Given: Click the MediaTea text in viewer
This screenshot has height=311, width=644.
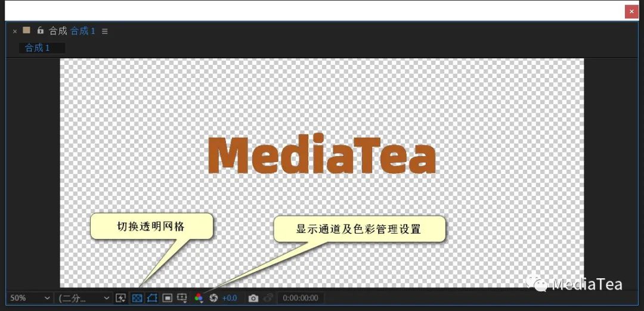Looking at the screenshot, I should pos(322,154).
